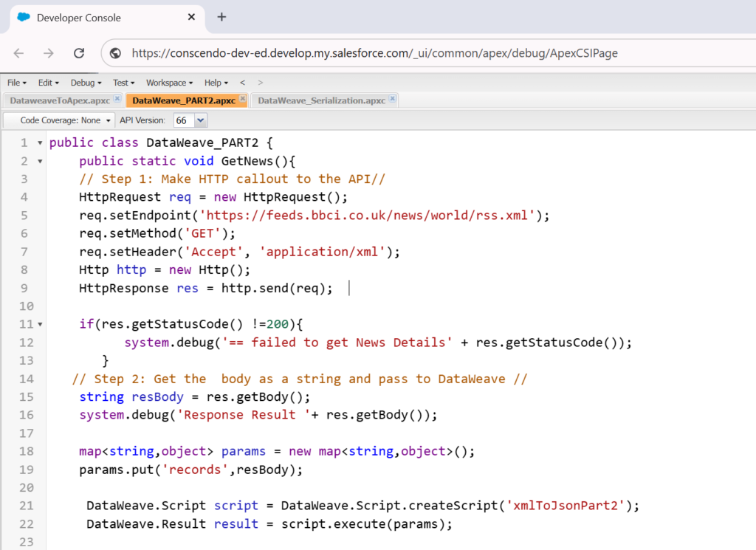The width and height of the screenshot is (756, 550).
Task: Close the DataWeave_PART2.apxc editor tab
Action: 242,100
